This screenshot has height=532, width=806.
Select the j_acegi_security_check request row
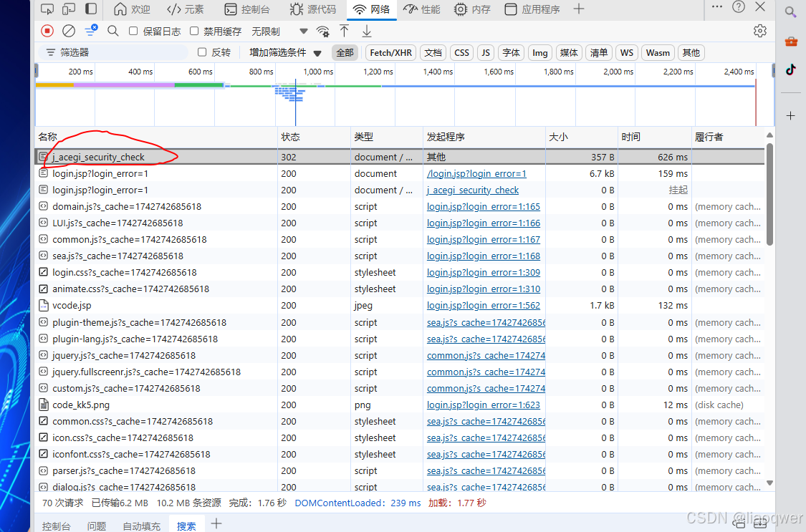[399, 157]
